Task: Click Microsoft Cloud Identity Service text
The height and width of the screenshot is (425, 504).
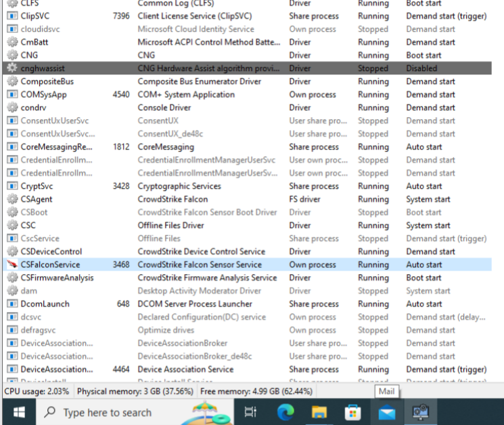Action: point(196,29)
